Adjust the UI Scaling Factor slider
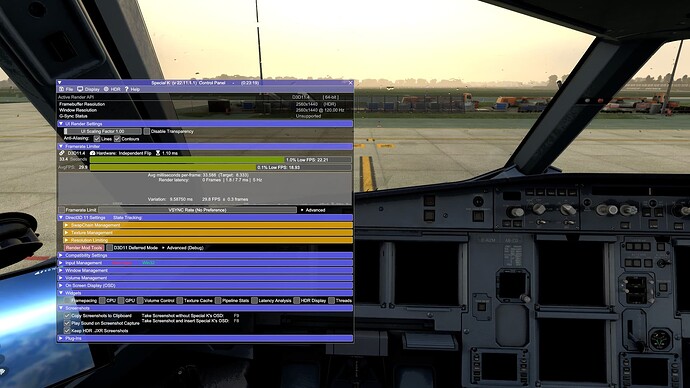The height and width of the screenshot is (388, 690). [x=103, y=132]
